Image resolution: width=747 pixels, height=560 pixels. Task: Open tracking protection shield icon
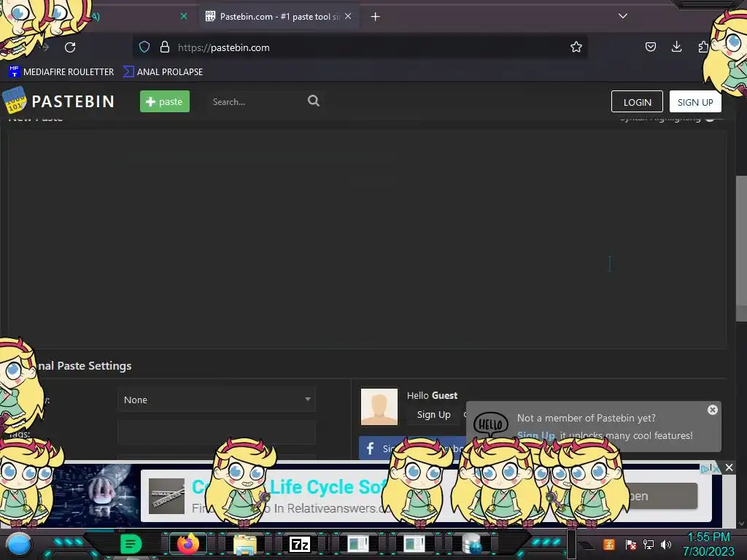click(144, 47)
